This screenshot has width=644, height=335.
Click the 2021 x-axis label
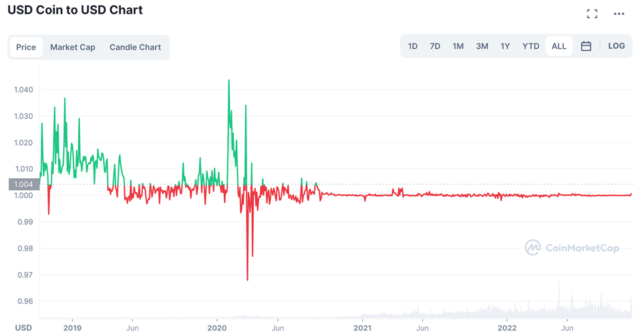click(362, 328)
